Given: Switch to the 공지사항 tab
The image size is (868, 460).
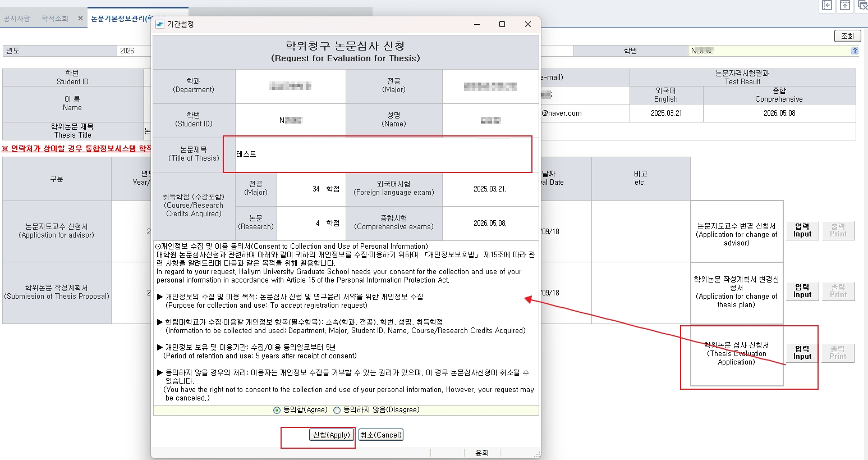Looking at the screenshot, I should pos(17,19).
